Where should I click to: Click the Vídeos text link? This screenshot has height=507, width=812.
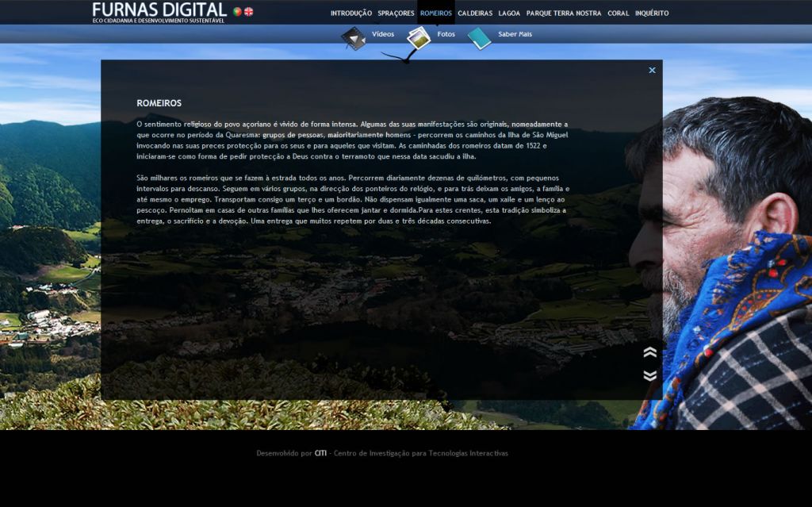(383, 35)
